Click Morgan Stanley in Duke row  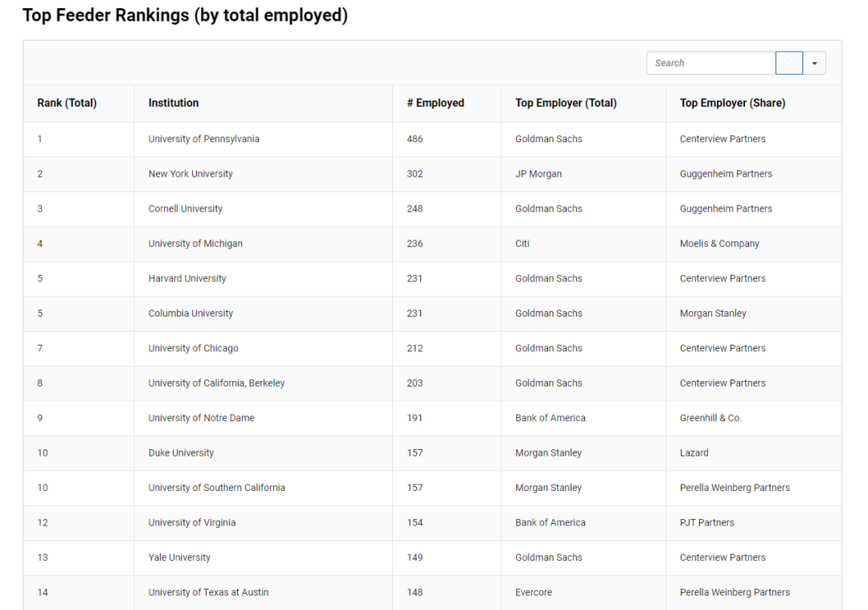(549, 452)
